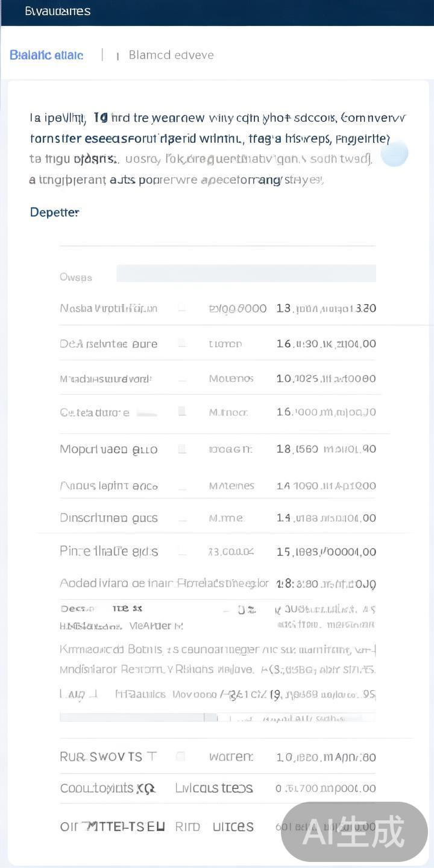The height and width of the screenshot is (868, 434).
Task: Click the Coouu.toyiuts row icon
Action: coord(146,788)
